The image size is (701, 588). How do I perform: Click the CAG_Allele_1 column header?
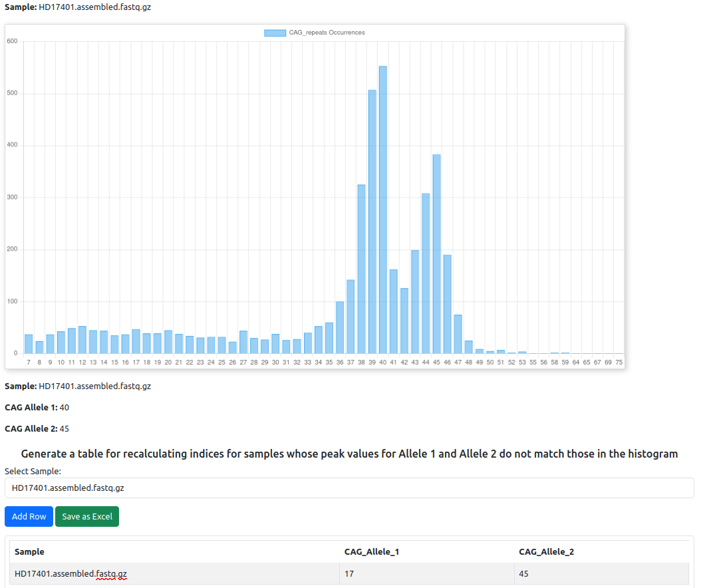[372, 552]
